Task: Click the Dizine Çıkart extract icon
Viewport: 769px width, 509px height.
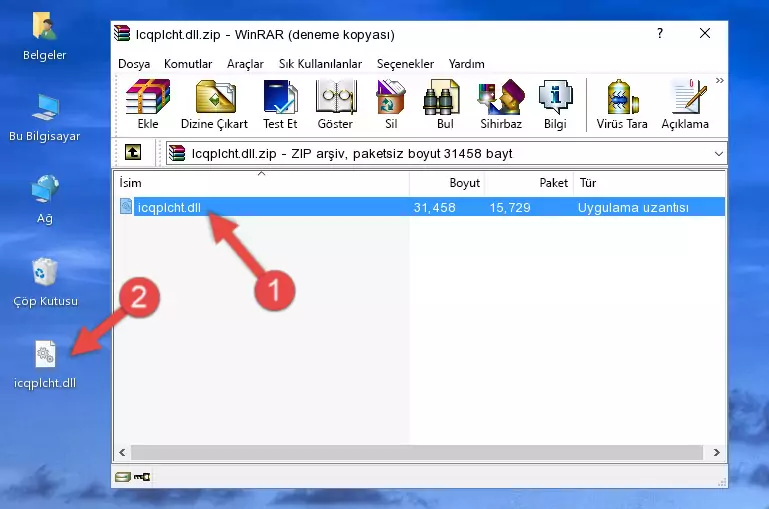Action: coord(214,104)
